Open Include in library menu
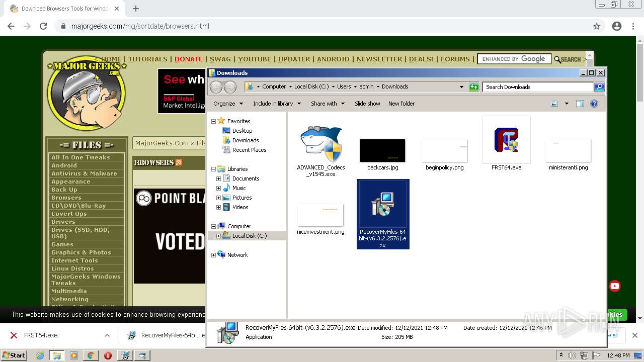This screenshot has height=362, width=644. pyautogui.click(x=277, y=104)
